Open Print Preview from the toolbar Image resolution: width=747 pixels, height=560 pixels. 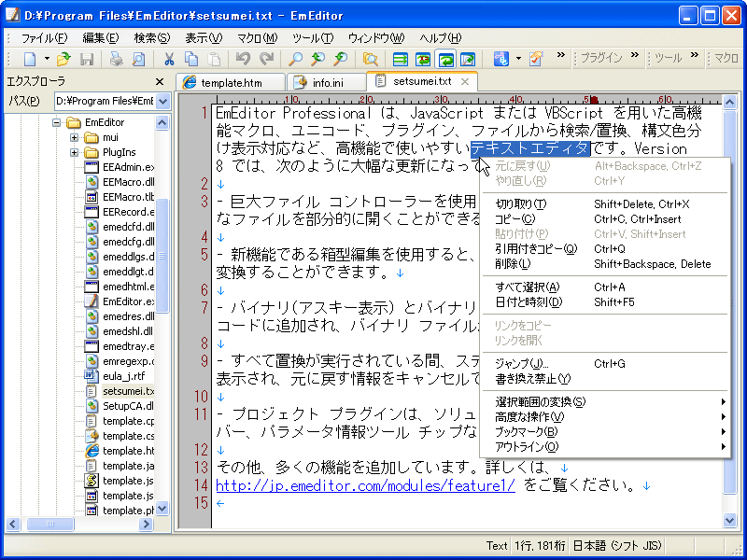coord(138,59)
